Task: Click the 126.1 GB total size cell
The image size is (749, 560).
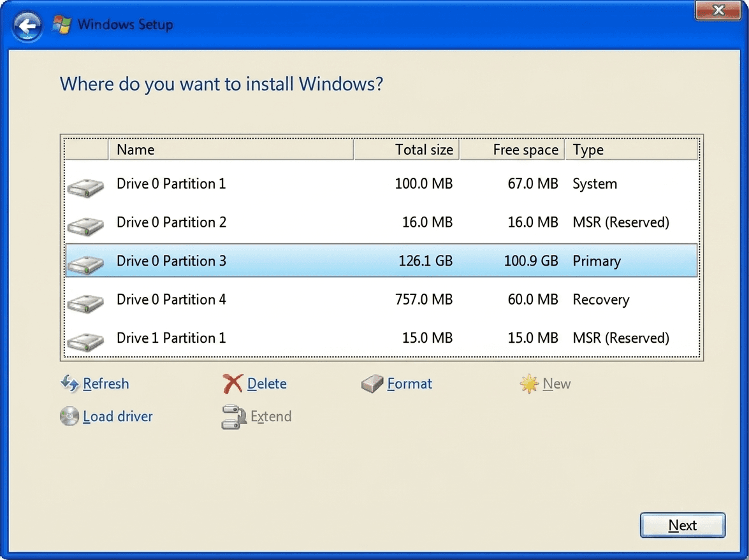Action: pyautogui.click(x=425, y=261)
